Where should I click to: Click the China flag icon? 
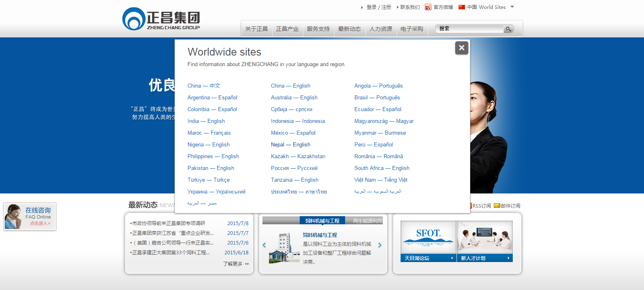click(x=461, y=7)
